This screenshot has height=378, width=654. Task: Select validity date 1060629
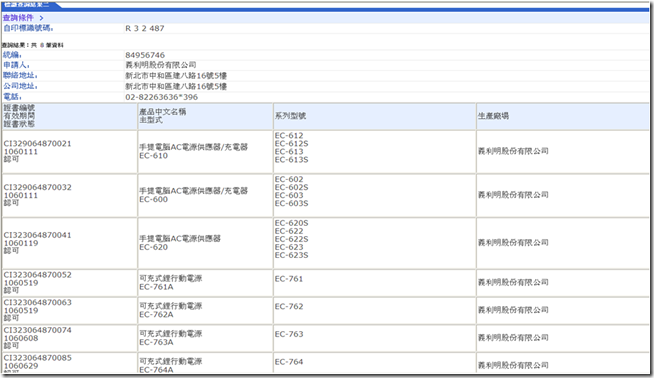[x=20, y=366]
